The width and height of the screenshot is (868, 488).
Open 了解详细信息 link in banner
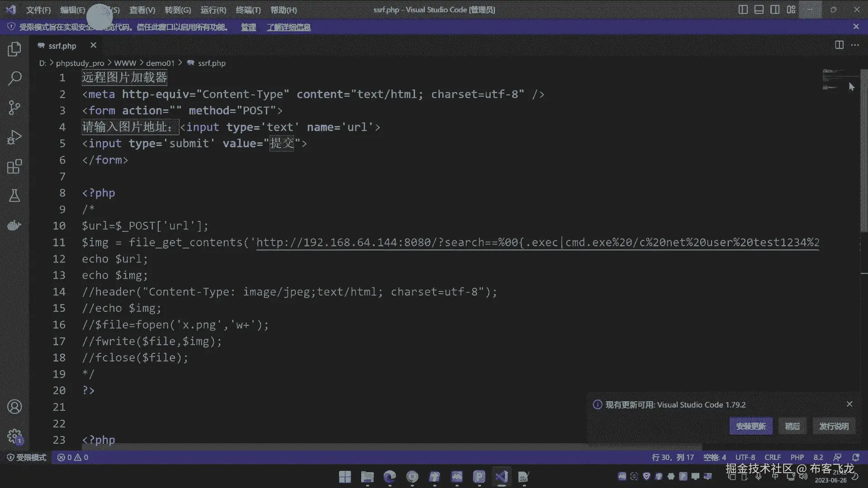(288, 27)
